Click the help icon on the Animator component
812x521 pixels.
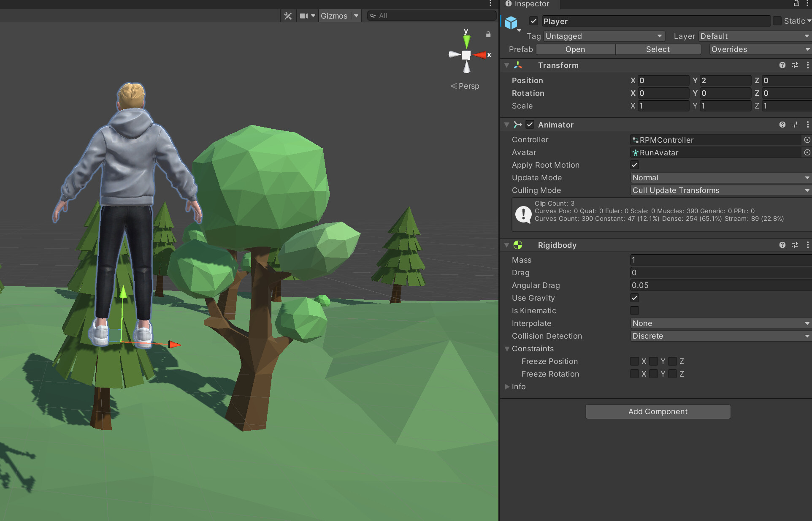[x=782, y=125]
